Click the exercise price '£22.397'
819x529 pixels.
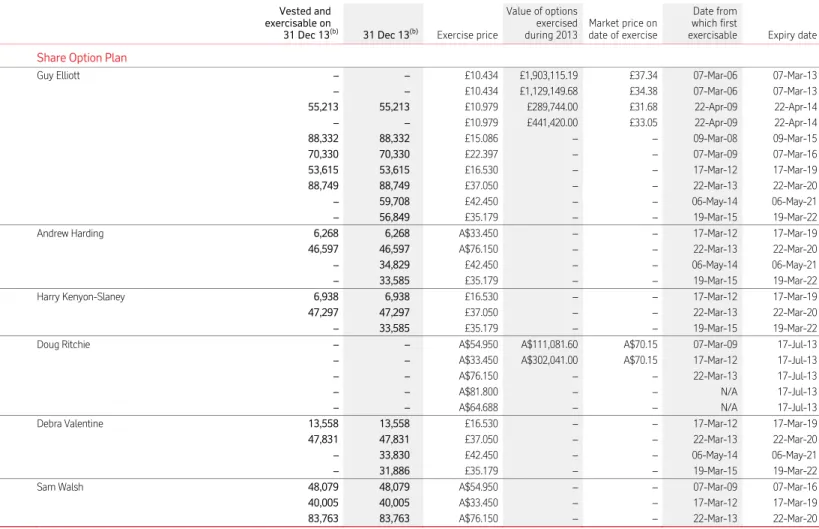(x=481, y=154)
